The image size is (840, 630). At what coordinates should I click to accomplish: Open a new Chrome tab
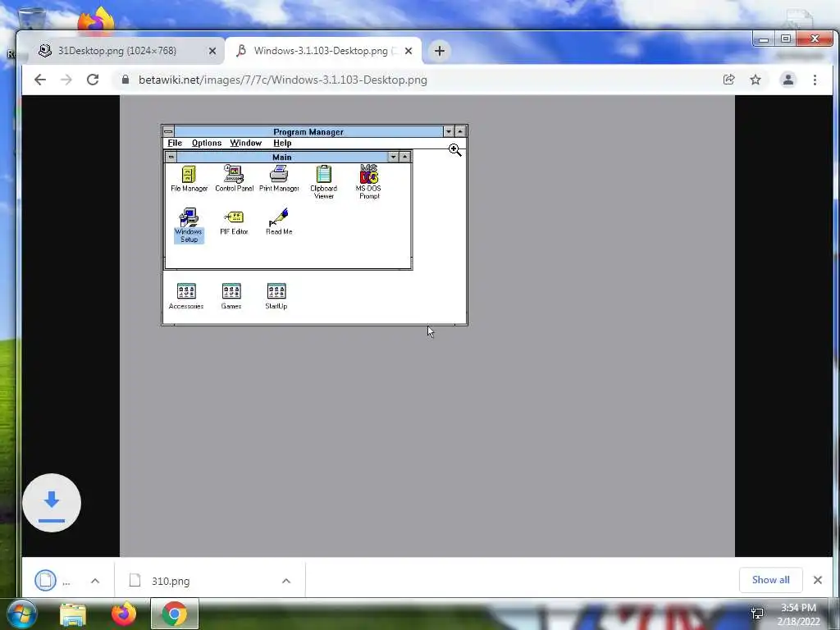coord(440,51)
